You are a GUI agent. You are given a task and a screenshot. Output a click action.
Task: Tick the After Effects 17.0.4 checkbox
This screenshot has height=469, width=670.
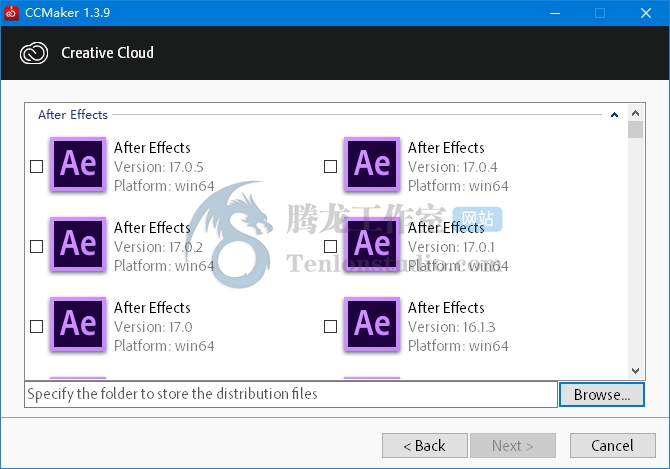(330, 166)
